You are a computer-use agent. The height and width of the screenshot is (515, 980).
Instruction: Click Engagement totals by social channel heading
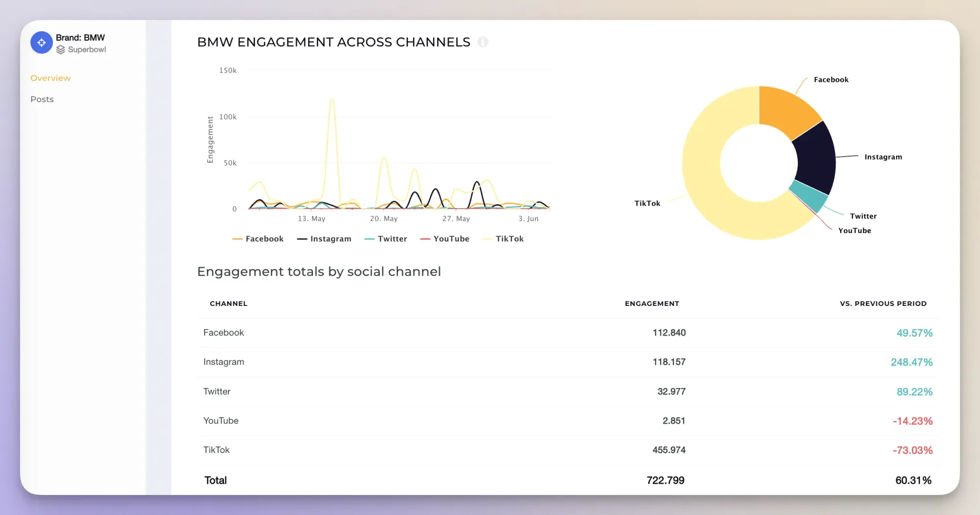pyautogui.click(x=319, y=272)
